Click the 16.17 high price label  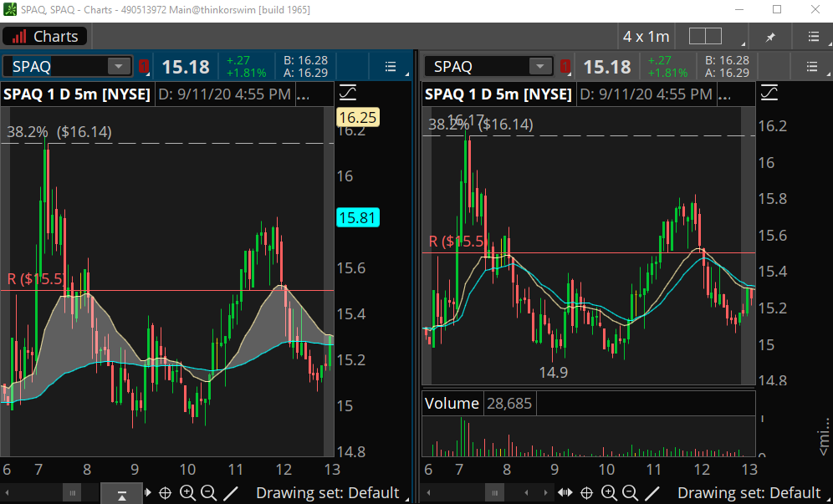tap(466, 119)
